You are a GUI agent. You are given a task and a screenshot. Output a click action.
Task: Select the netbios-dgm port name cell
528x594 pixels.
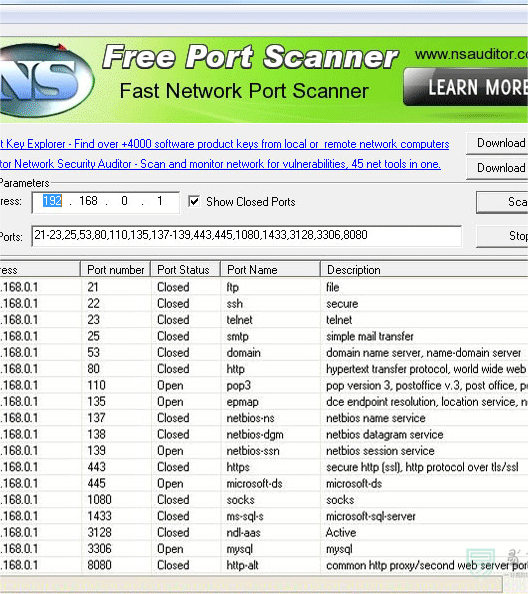pos(255,435)
